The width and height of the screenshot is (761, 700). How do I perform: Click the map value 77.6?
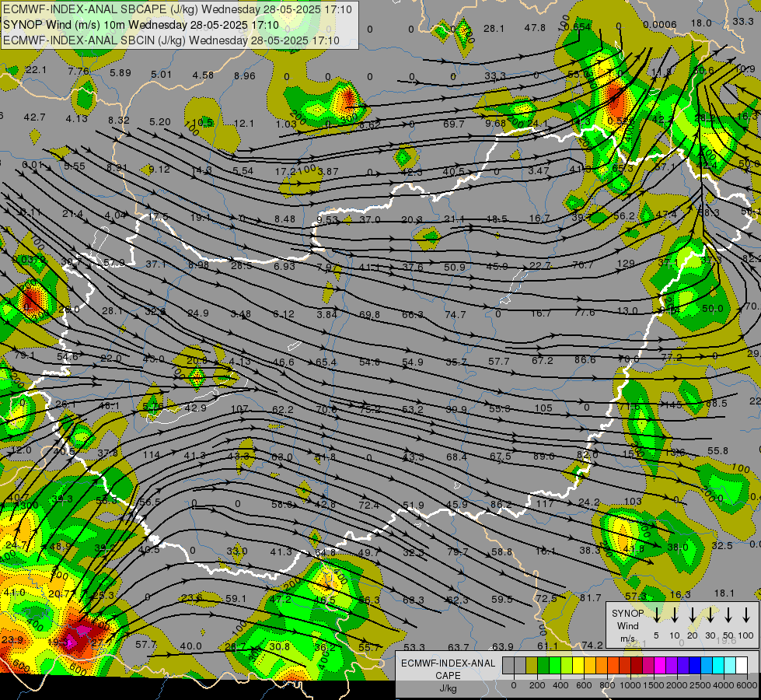tap(585, 313)
